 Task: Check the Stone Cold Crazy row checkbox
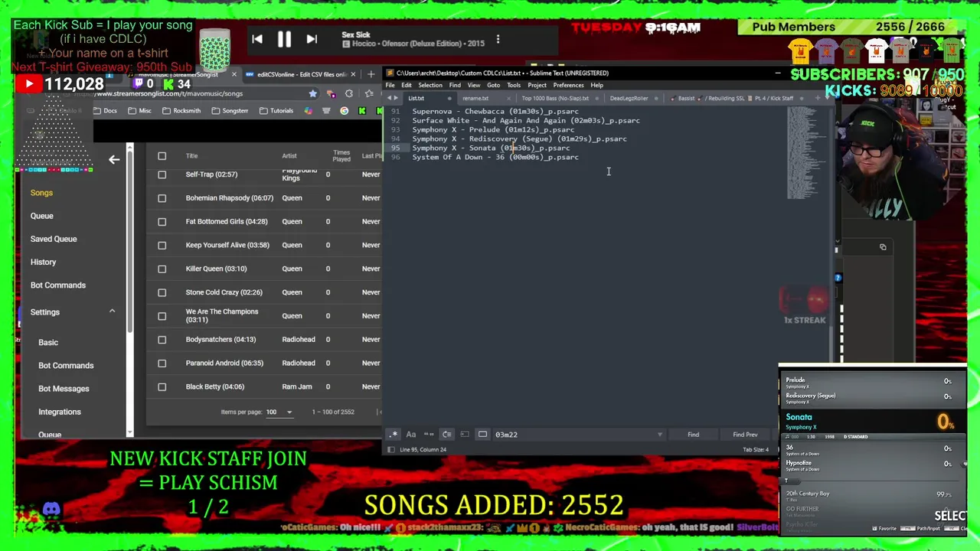coord(162,292)
